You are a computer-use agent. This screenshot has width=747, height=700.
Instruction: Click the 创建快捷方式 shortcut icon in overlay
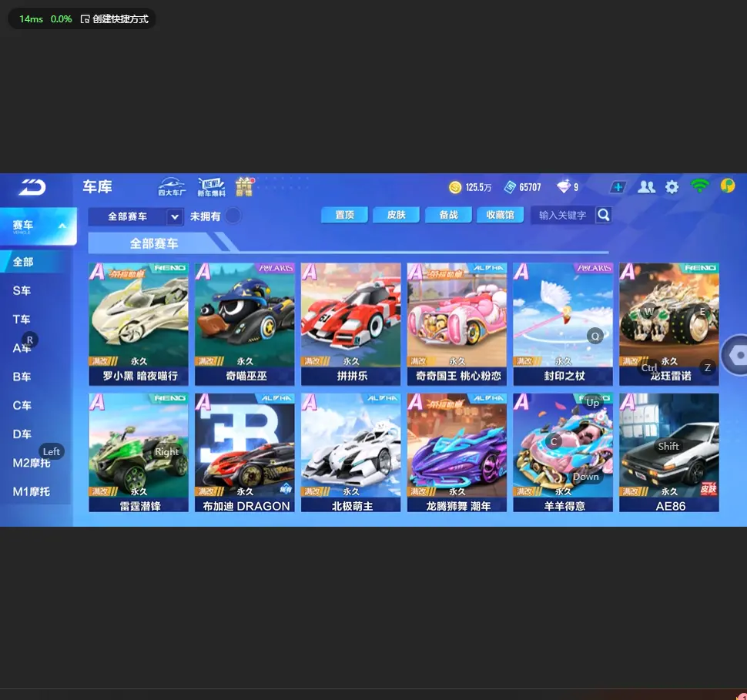tap(85, 19)
